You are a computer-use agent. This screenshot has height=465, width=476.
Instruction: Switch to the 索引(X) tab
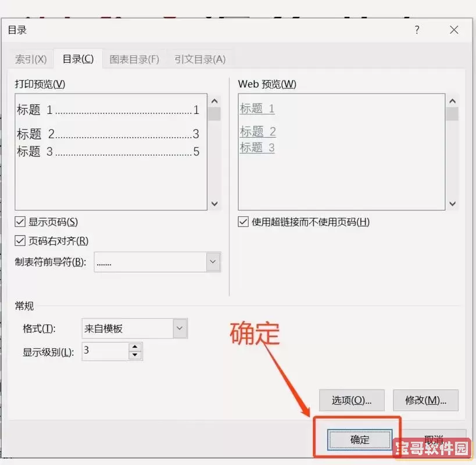[x=31, y=59]
